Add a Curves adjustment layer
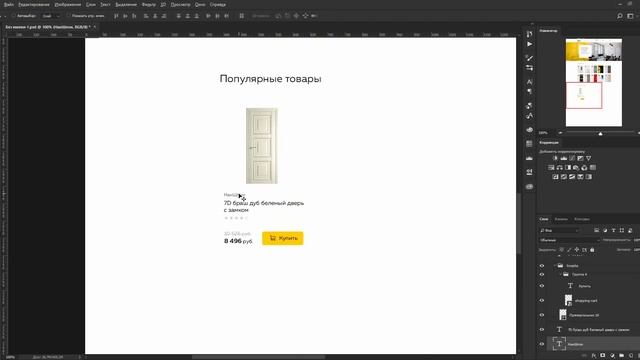Image resolution: width=640 pixels, height=360 pixels. tap(572, 158)
